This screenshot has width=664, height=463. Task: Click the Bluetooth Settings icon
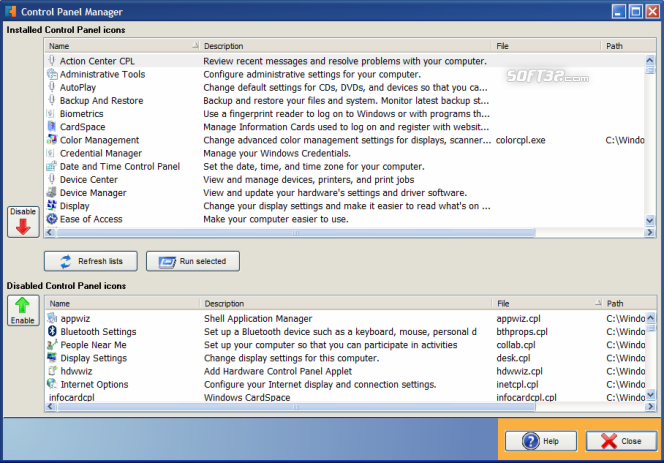[x=52, y=331]
